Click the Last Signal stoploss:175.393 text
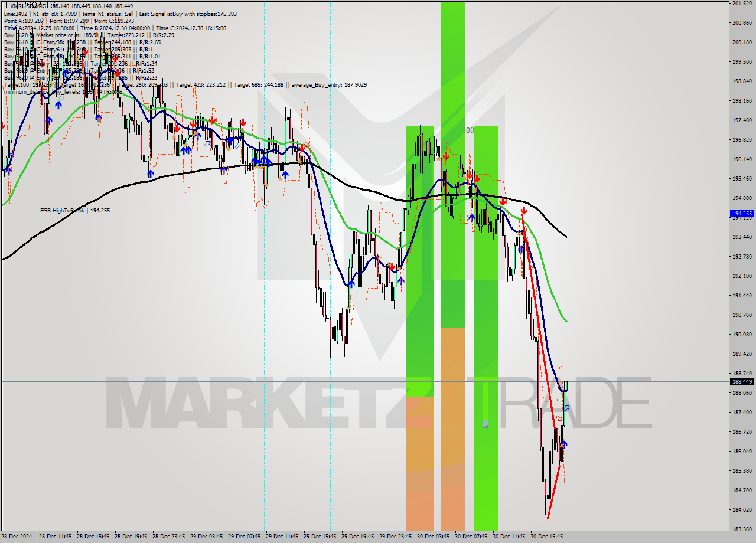 pyautogui.click(x=187, y=14)
